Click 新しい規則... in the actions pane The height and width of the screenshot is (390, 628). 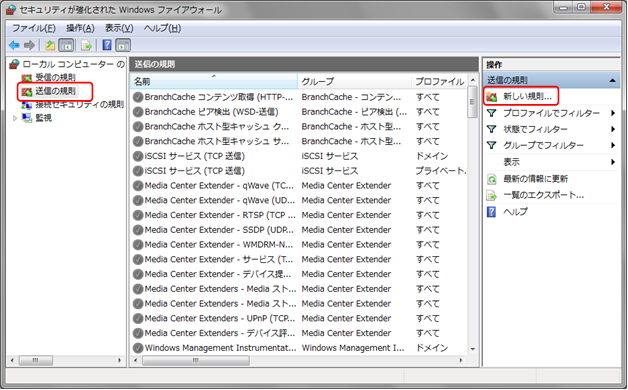point(527,96)
